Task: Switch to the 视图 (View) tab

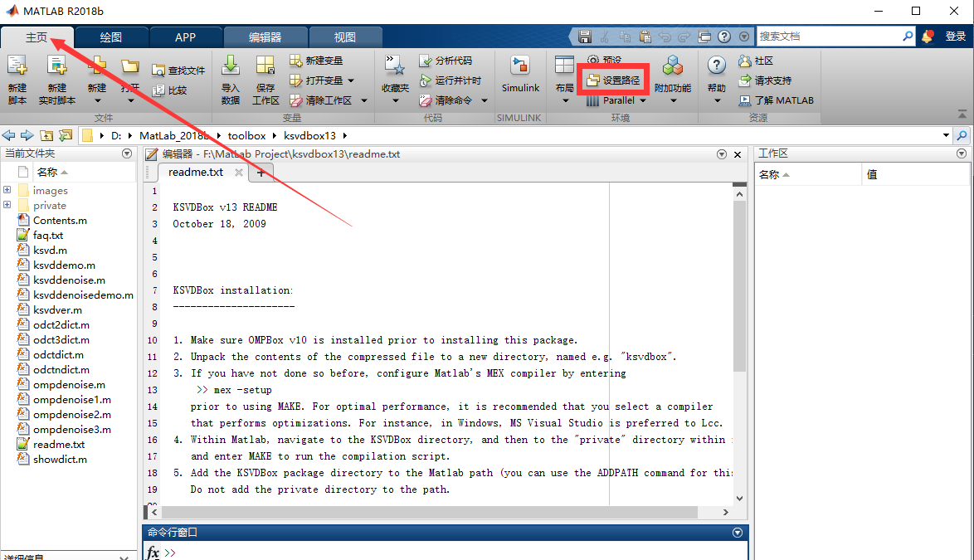Action: (x=345, y=37)
